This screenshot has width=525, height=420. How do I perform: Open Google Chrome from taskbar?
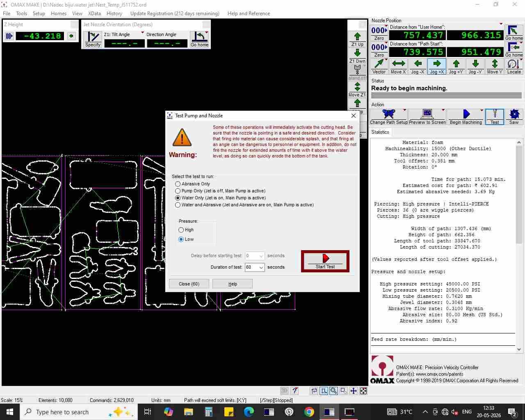(x=309, y=412)
